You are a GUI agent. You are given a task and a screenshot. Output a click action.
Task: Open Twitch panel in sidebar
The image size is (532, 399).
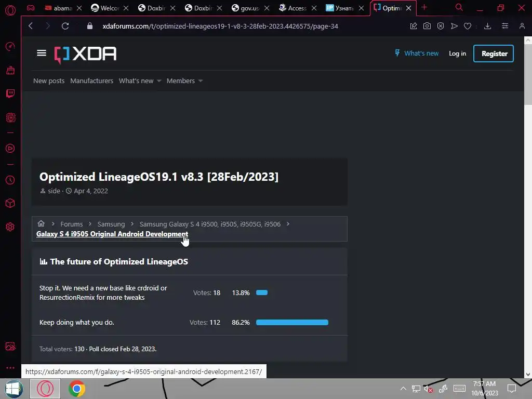click(x=10, y=94)
